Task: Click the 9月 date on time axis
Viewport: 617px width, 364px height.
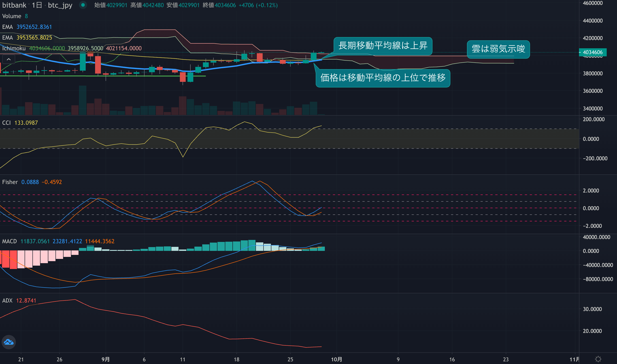Action: tap(106, 359)
